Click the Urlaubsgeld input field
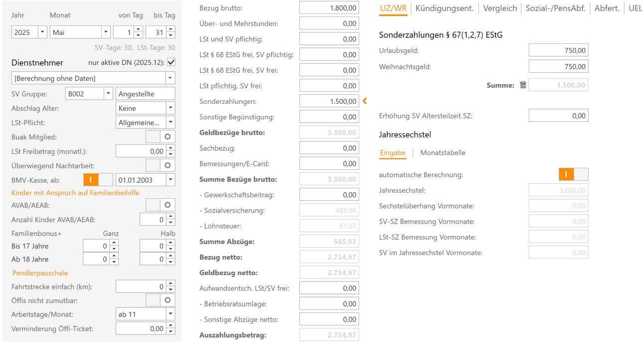Screen dimensions: 644x342 pos(558,50)
